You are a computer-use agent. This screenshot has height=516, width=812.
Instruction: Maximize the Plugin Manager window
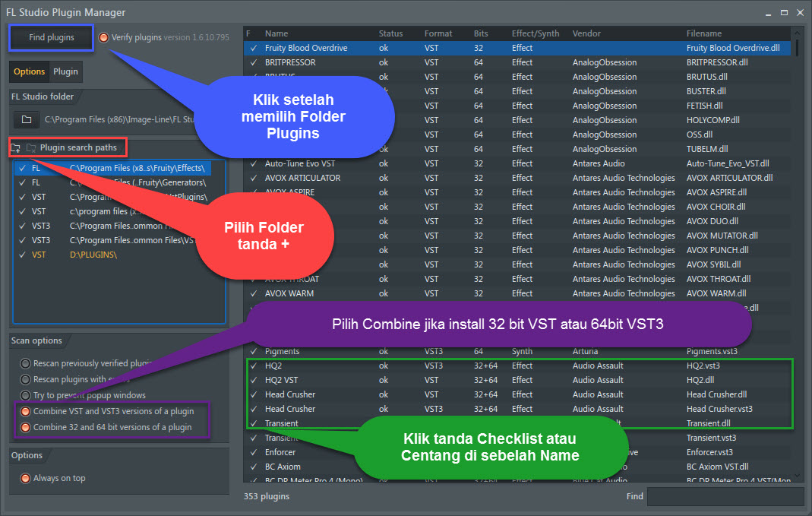pos(784,12)
